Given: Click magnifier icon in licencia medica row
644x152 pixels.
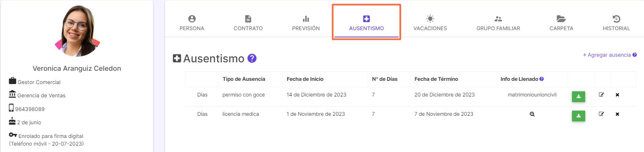Looking at the screenshot, I should click(x=532, y=114).
